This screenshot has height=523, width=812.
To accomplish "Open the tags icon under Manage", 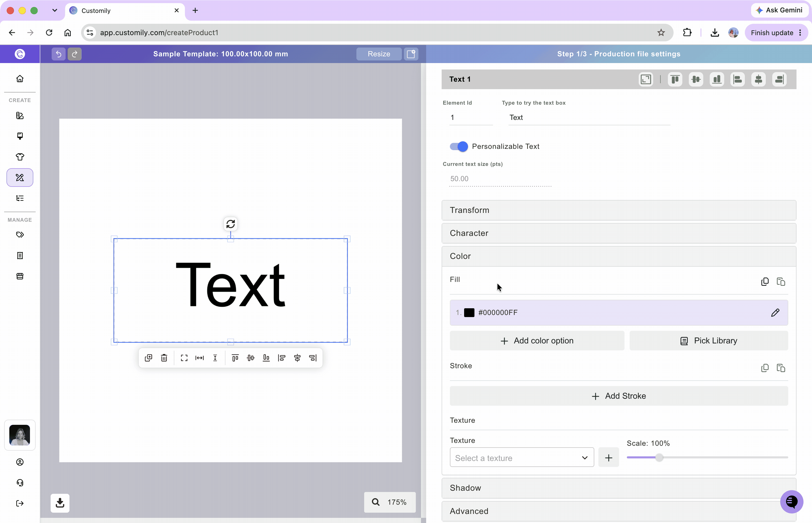I will 20,235.
